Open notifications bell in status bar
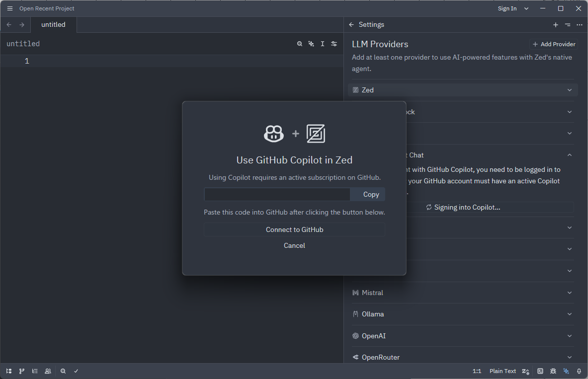 coord(579,371)
